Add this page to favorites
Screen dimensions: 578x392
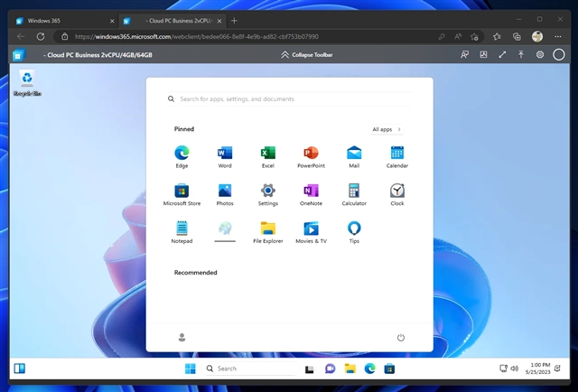click(474, 36)
